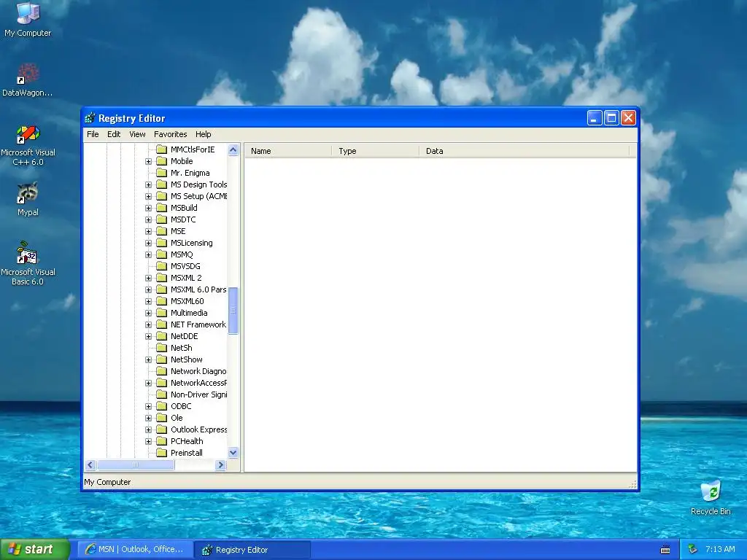Select the NetSh folder icon
The image size is (747, 560).
pos(162,348)
